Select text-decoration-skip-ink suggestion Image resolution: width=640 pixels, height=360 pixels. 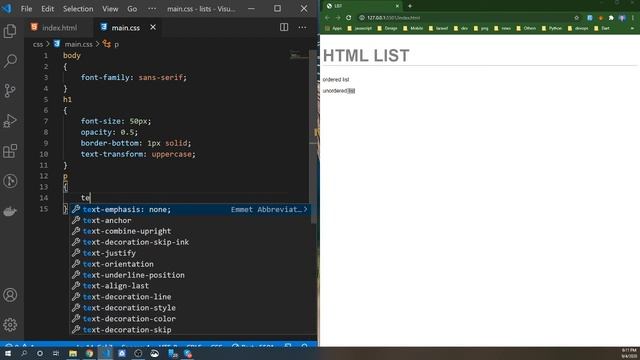190,242
